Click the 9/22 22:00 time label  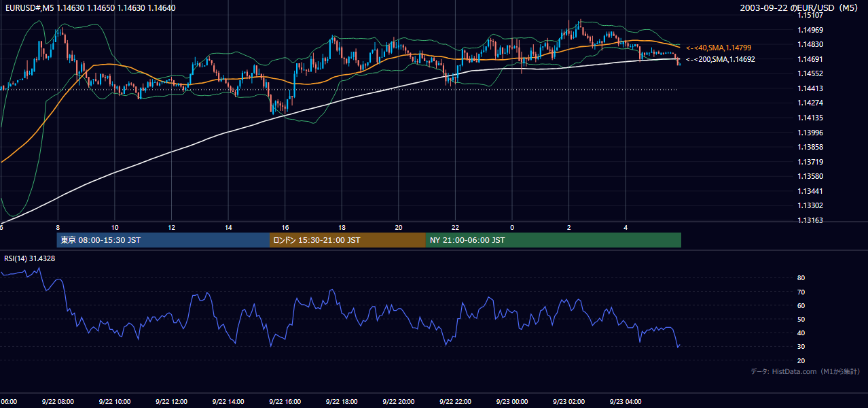click(454, 402)
